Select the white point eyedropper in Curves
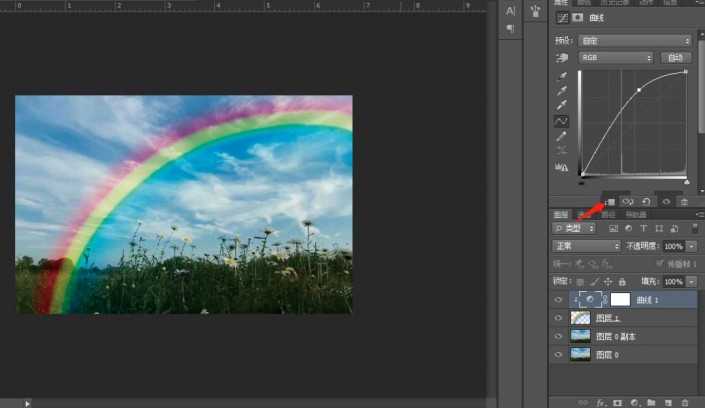Viewport: 705px width, 408px height. (562, 106)
